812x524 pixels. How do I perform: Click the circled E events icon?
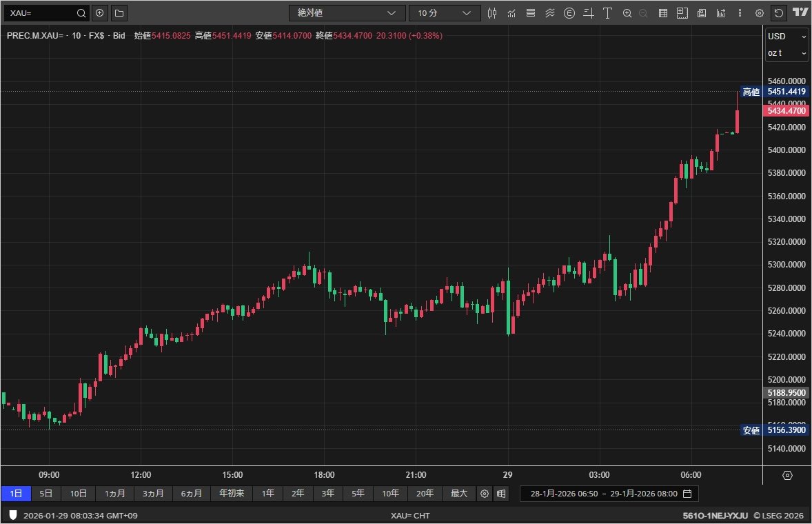(x=569, y=13)
